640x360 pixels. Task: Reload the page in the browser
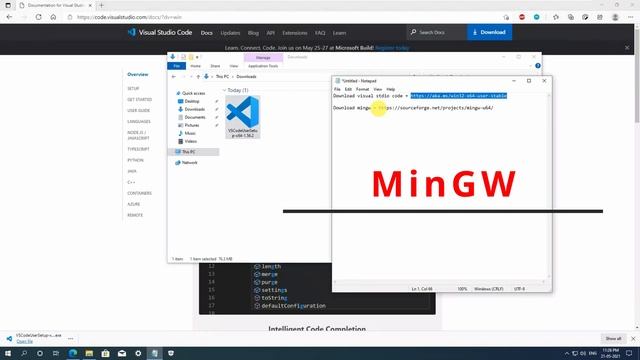tap(38, 17)
